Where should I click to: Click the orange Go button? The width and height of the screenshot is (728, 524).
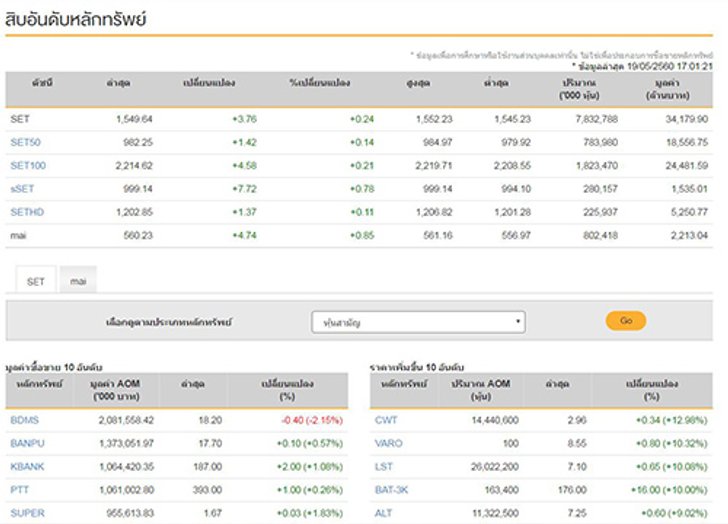(626, 321)
